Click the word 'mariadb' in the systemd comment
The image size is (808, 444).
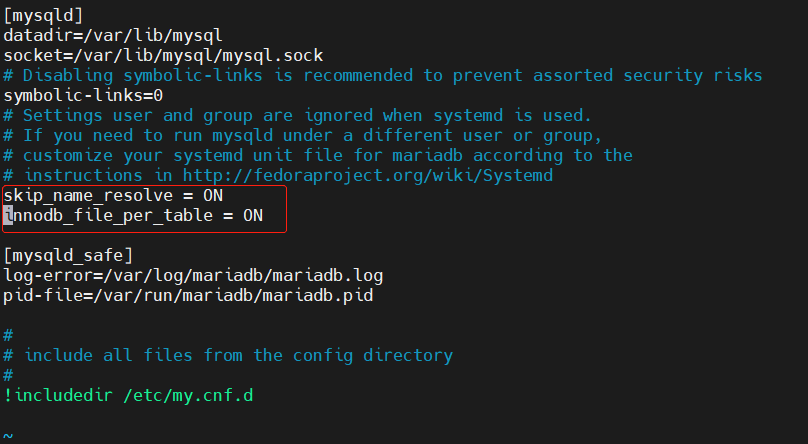point(427,156)
